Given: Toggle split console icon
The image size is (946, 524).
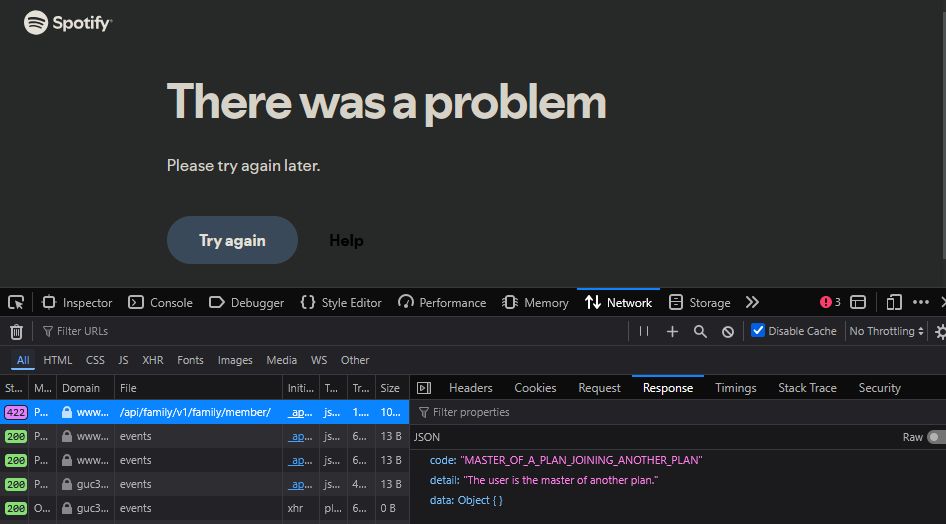Looking at the screenshot, I should coord(858,302).
